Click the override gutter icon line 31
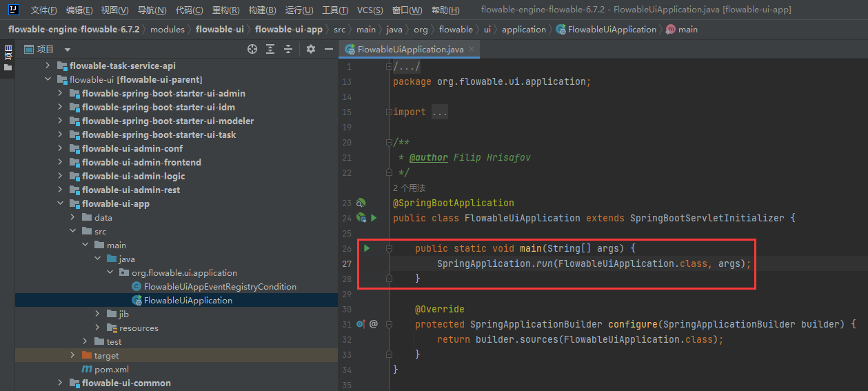 (x=361, y=324)
